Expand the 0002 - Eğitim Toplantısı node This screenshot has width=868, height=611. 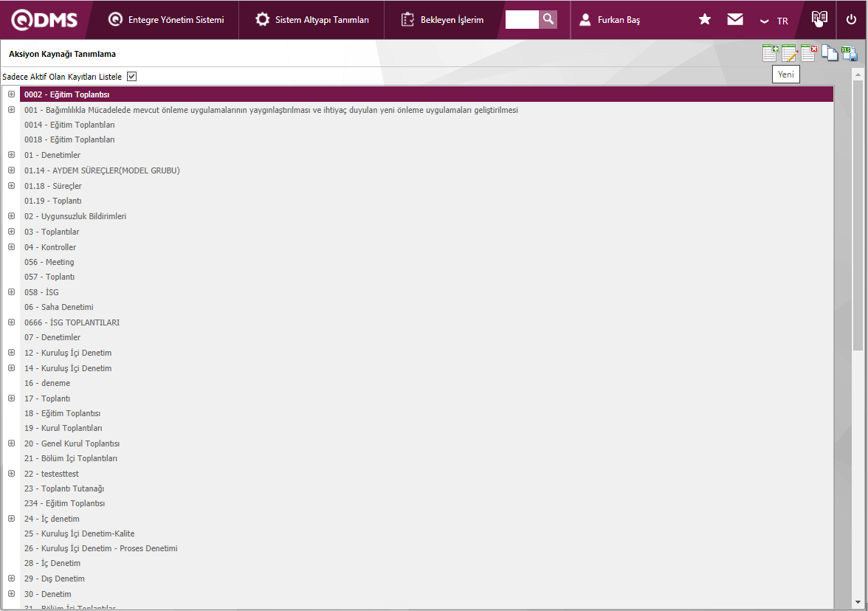pos(11,94)
